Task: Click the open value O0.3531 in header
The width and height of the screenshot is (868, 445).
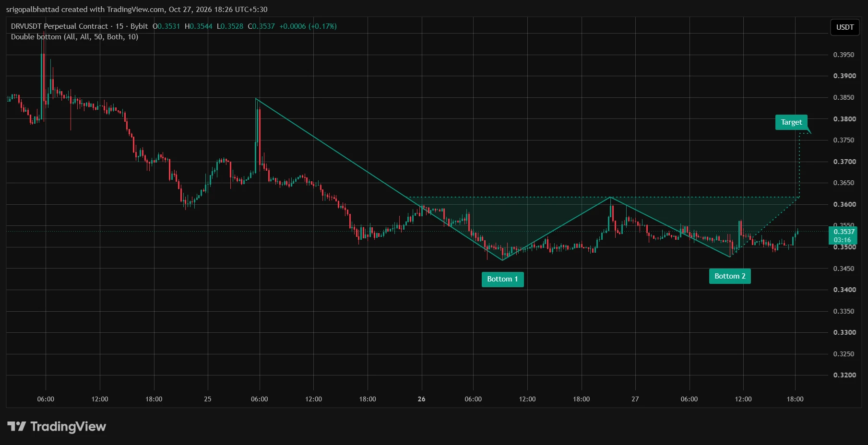Action: tap(166, 26)
